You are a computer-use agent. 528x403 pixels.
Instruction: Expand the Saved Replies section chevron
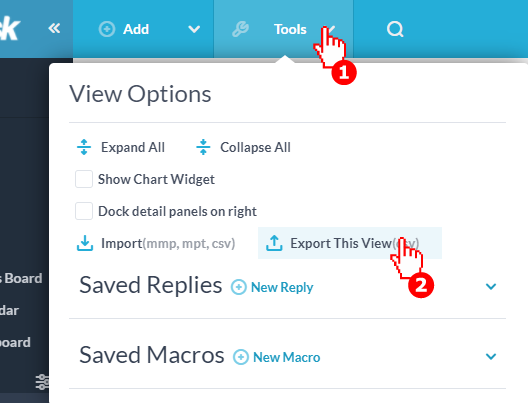[491, 287]
